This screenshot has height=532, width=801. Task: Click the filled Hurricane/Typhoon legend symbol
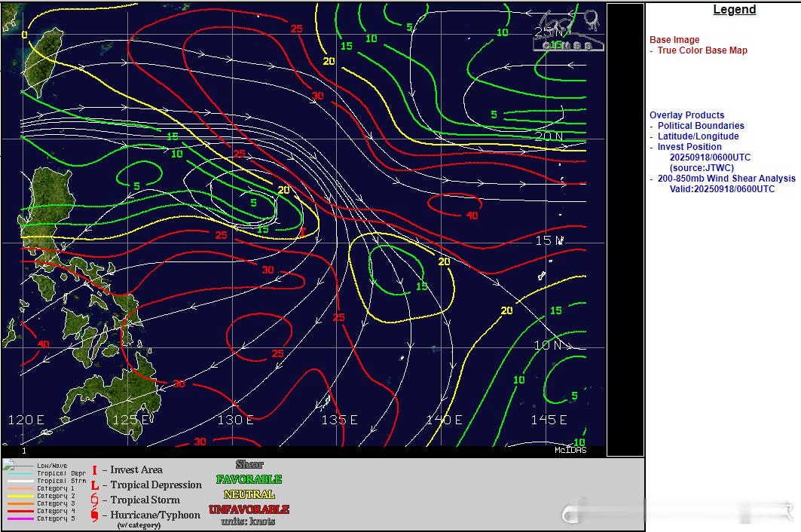tap(94, 515)
